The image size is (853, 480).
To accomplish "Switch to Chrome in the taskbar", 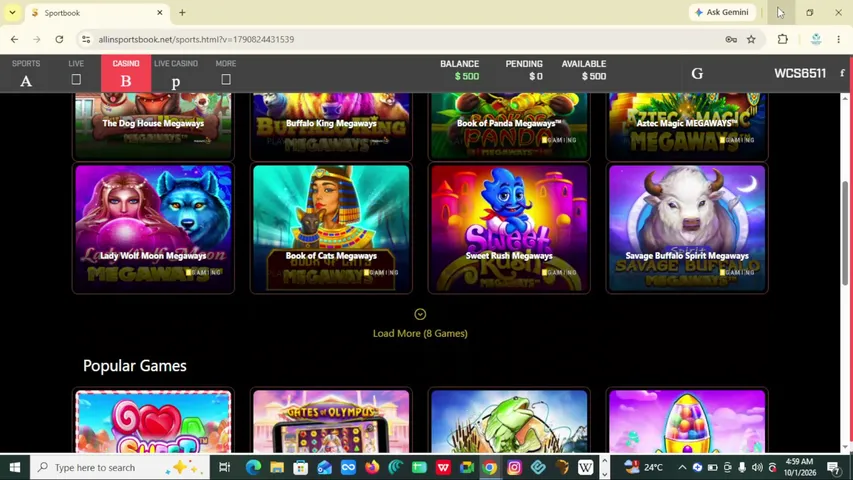I will 490,467.
